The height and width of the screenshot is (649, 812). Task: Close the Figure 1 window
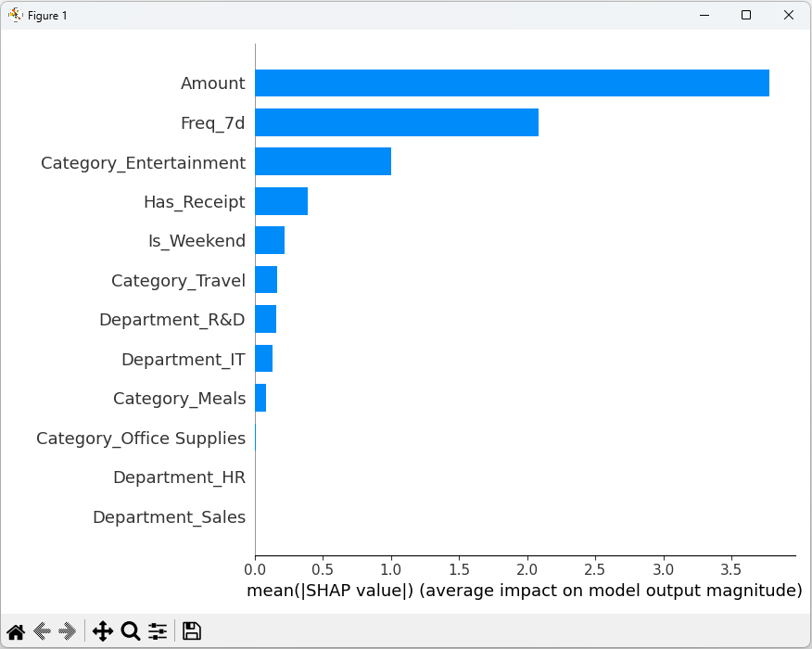pyautogui.click(x=788, y=15)
